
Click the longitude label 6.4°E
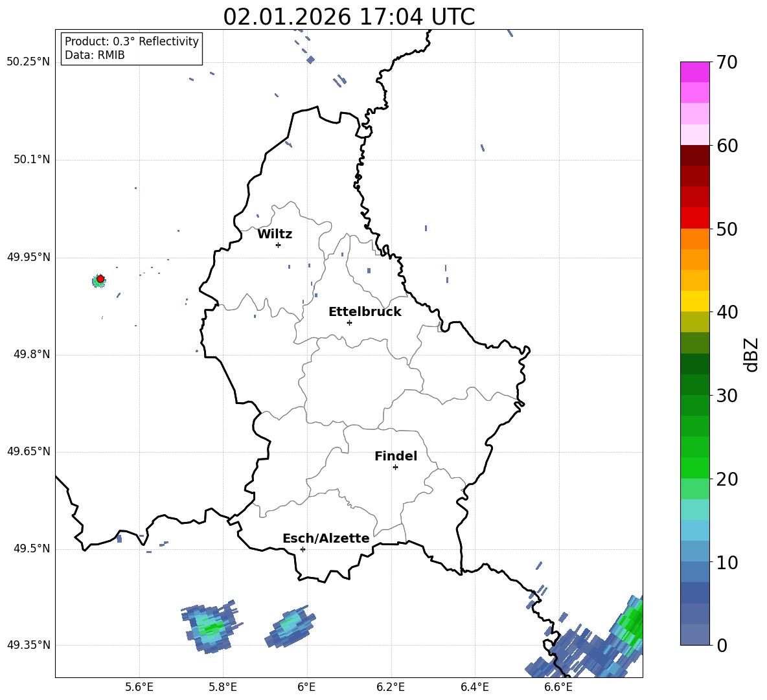[474, 687]
